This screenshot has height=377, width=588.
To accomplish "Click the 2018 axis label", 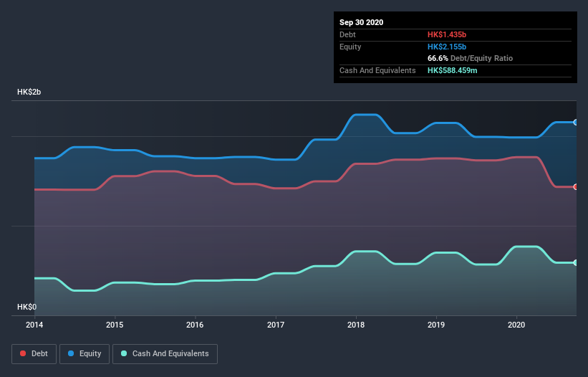I will (356, 325).
